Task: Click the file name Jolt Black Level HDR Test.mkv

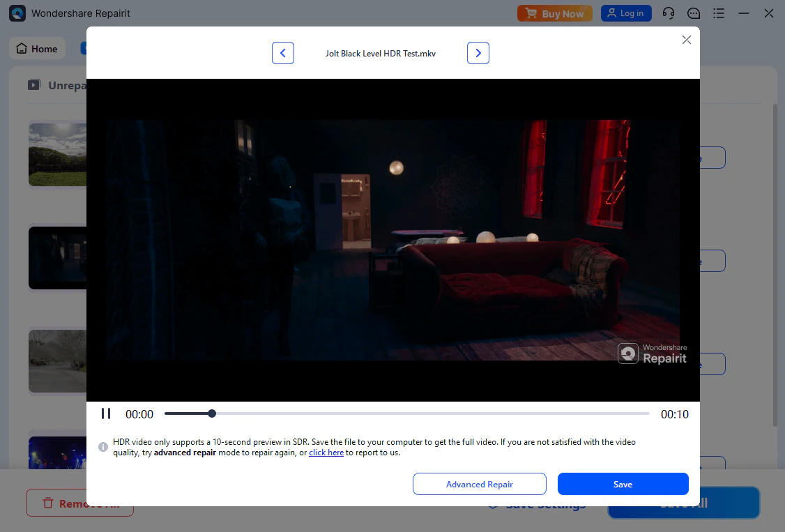Action: pyautogui.click(x=381, y=54)
